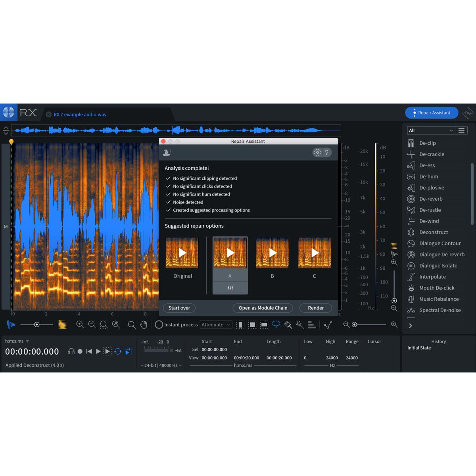
Task: Zoom to selection in the toolbar
Action: (104, 324)
